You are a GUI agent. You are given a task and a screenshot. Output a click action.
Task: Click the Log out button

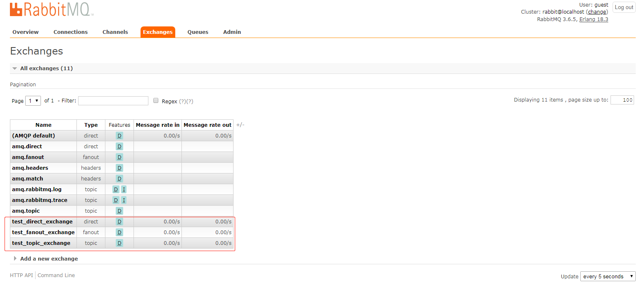tap(624, 7)
